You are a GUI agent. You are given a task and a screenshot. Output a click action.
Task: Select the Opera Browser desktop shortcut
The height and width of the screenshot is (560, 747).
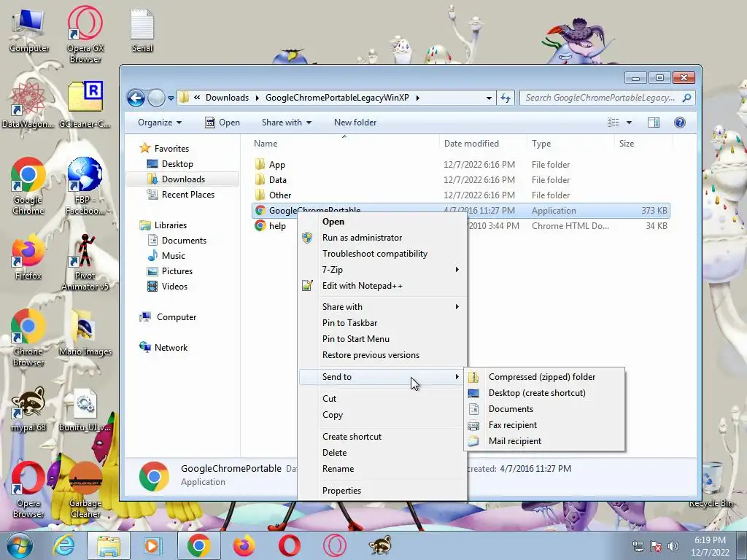[28, 489]
